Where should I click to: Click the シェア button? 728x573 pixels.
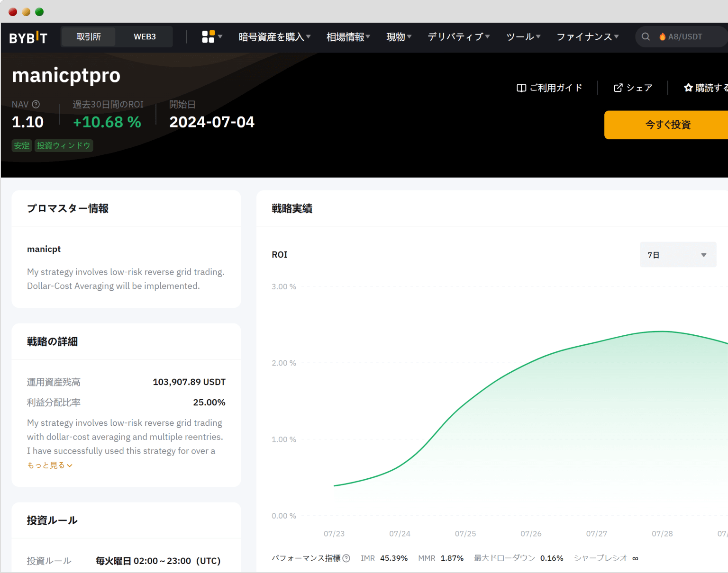[x=633, y=88]
